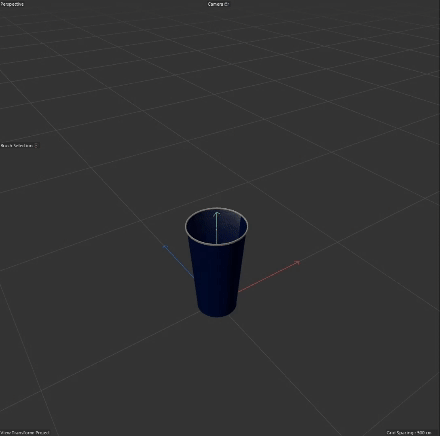Click the small icon beside the Camera label

pos(227,4)
